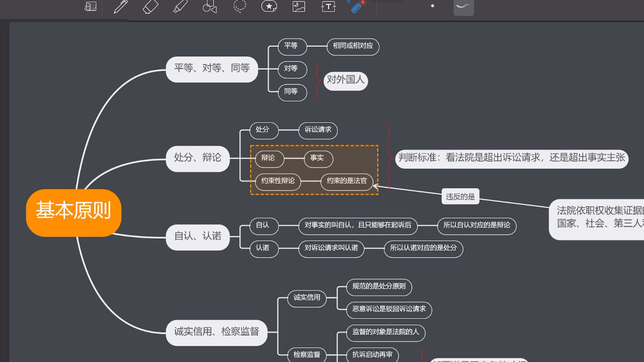Choose the small white dot stroke size
Screen dimensions: 644x362
point(432,6)
